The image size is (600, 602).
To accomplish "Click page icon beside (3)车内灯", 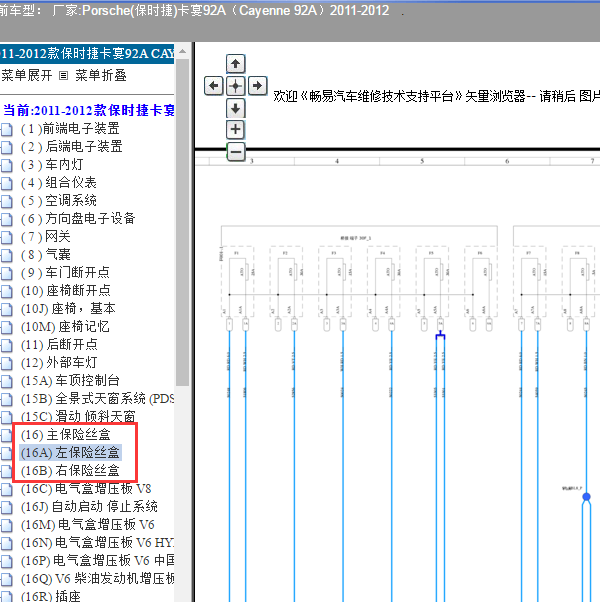I will (7, 165).
